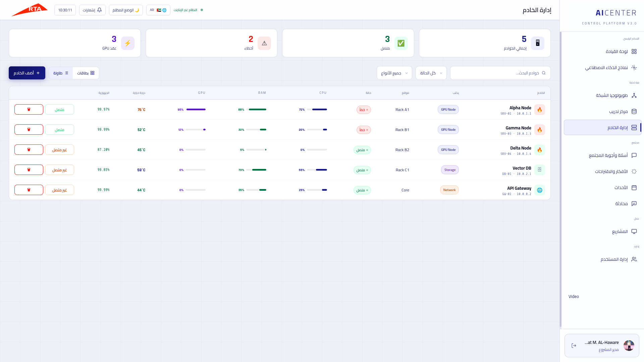Expand the all statuses filter dropdown
Image resolution: width=644 pixels, height=362 pixels.
(x=431, y=73)
